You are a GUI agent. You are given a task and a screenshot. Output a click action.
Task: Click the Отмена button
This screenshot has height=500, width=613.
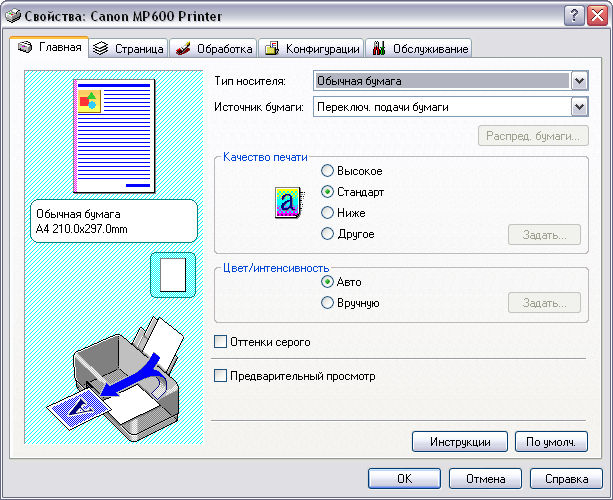[x=485, y=478]
